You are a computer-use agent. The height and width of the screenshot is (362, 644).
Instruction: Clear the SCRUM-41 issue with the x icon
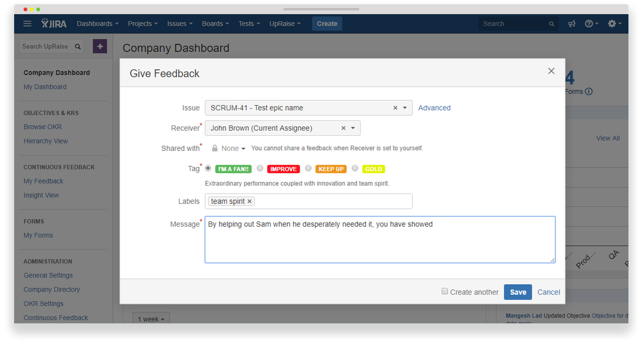[x=395, y=107]
